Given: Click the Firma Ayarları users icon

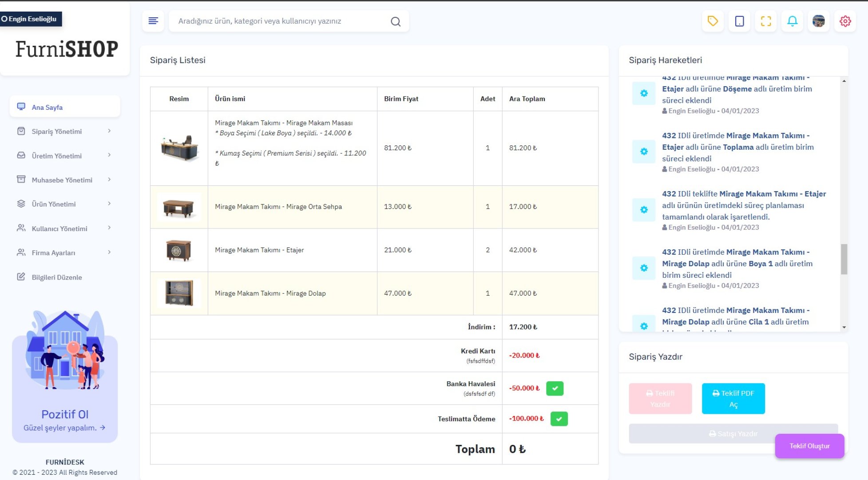Looking at the screenshot, I should [x=21, y=252].
